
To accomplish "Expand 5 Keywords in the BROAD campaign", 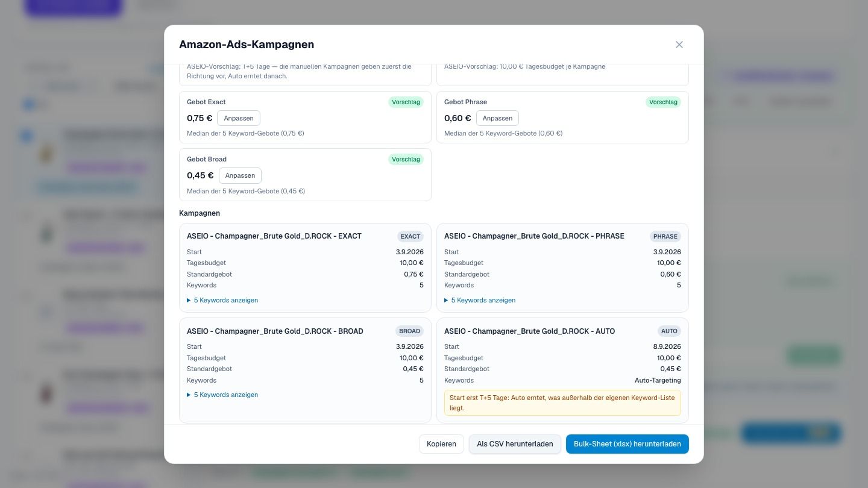I will coord(222,395).
